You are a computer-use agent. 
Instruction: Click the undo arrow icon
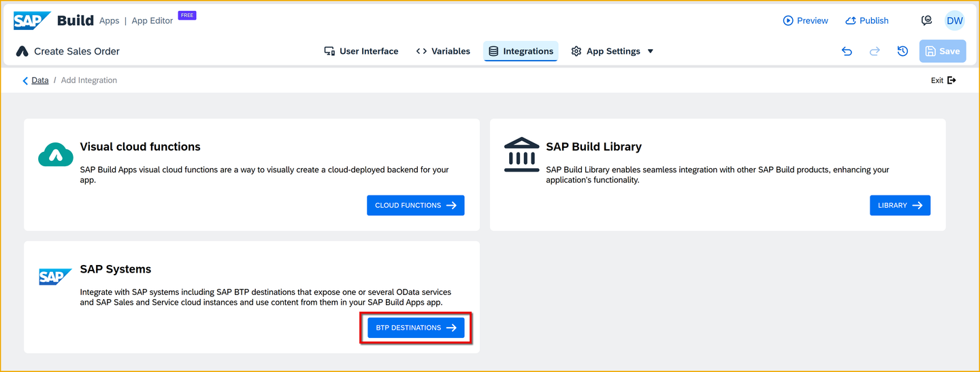(847, 51)
